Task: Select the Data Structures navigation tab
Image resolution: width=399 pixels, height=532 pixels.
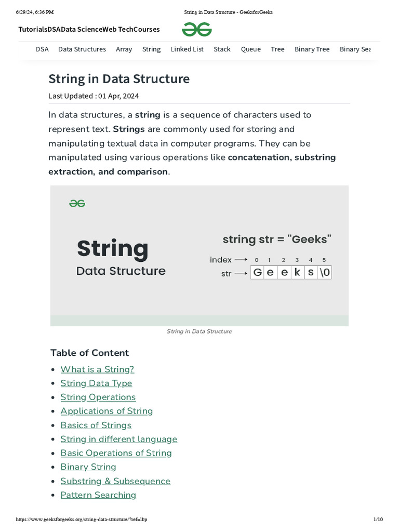Action: pyautogui.click(x=82, y=49)
